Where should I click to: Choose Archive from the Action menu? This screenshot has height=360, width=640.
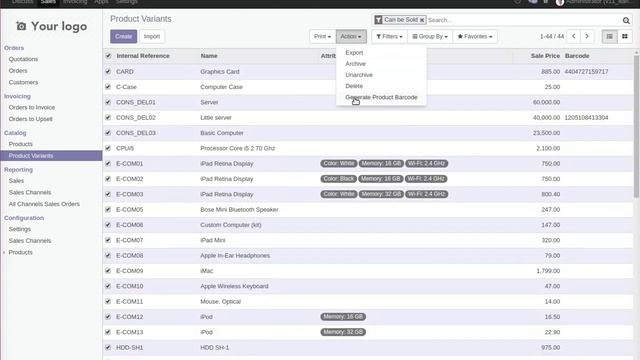pyautogui.click(x=355, y=64)
